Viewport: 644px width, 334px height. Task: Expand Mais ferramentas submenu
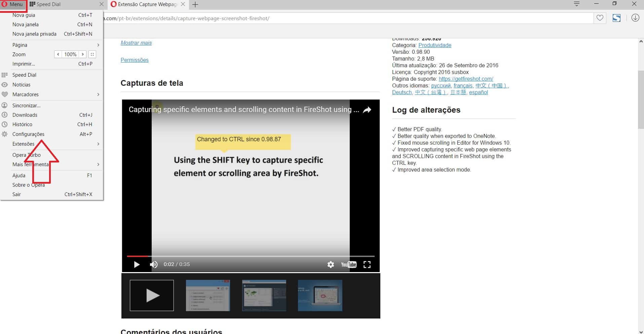[52, 164]
